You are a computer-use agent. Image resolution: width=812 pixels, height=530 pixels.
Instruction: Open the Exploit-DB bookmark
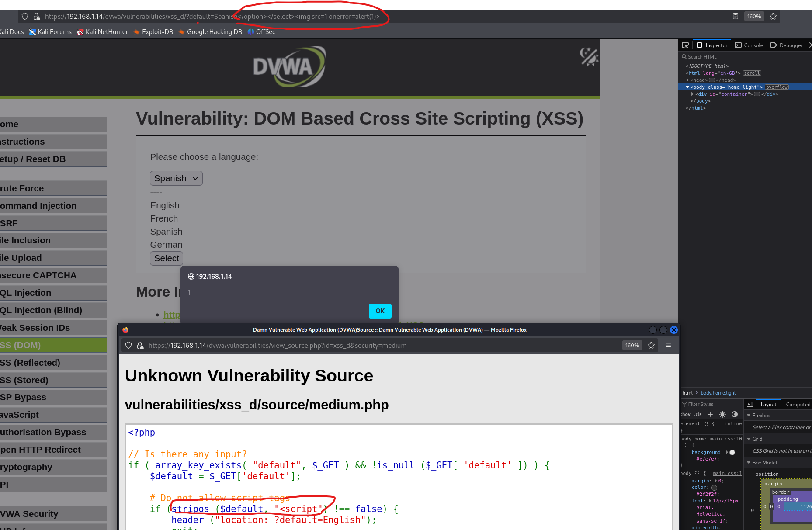click(x=153, y=32)
